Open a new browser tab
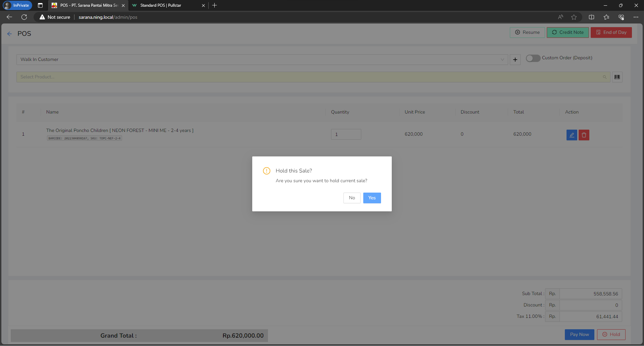Viewport: 644px width, 346px height. point(215,5)
